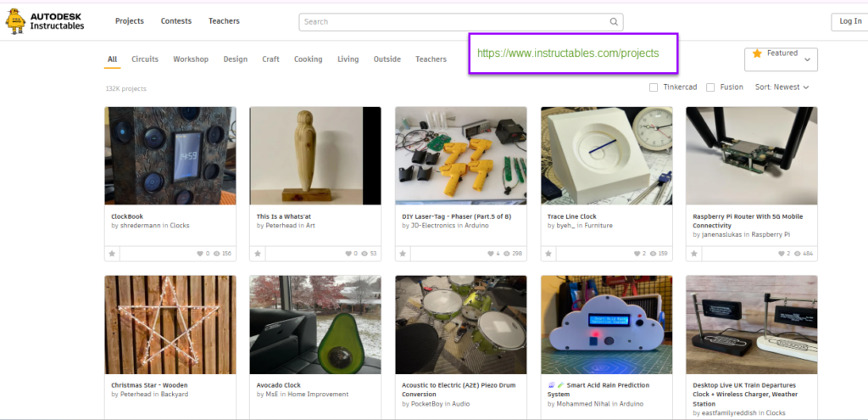Enable the Fusion filter checkbox

711,87
